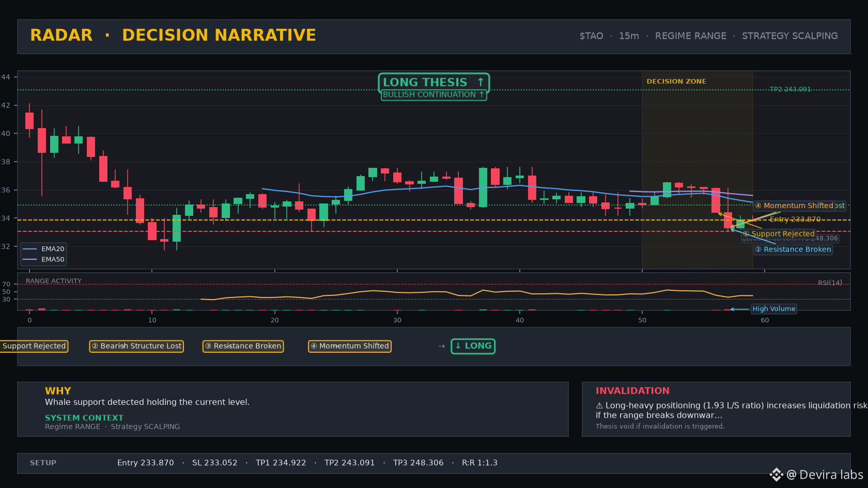The width and height of the screenshot is (868, 488).
Task: Click the EMA20 legend line swatch
Action: pyautogui.click(x=30, y=249)
